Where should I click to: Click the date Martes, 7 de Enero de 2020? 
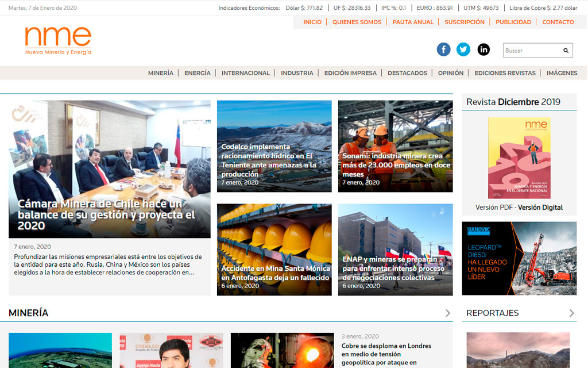[42, 8]
